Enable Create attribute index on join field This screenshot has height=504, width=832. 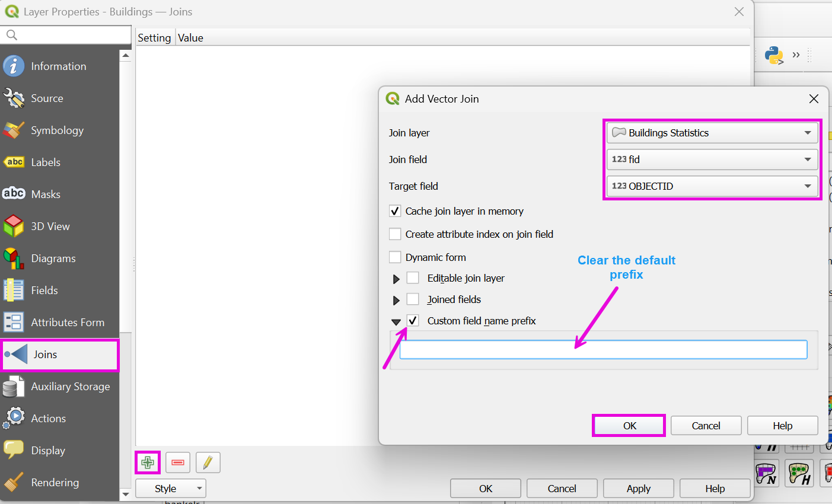(x=395, y=234)
